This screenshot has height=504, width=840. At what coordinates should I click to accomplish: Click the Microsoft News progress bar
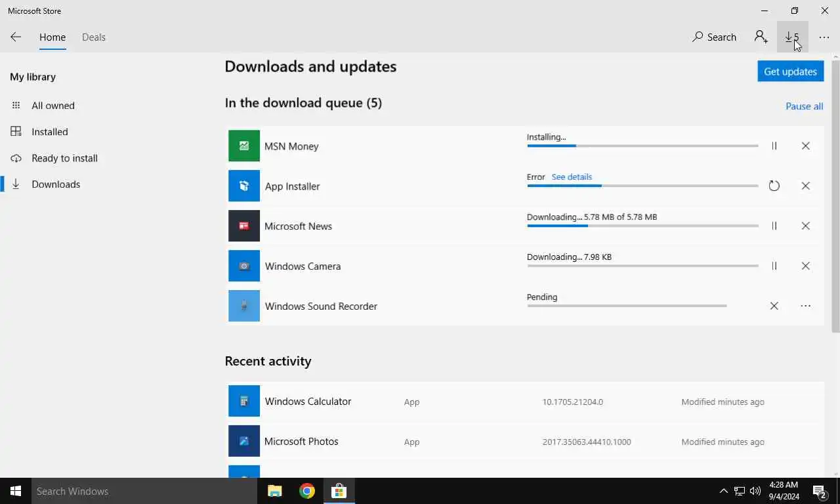click(642, 226)
